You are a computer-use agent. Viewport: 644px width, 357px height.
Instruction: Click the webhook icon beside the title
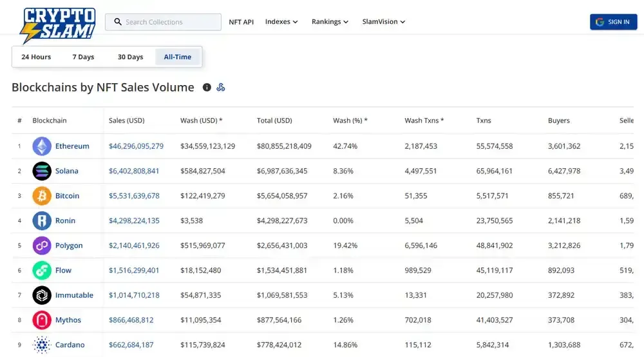coord(221,87)
